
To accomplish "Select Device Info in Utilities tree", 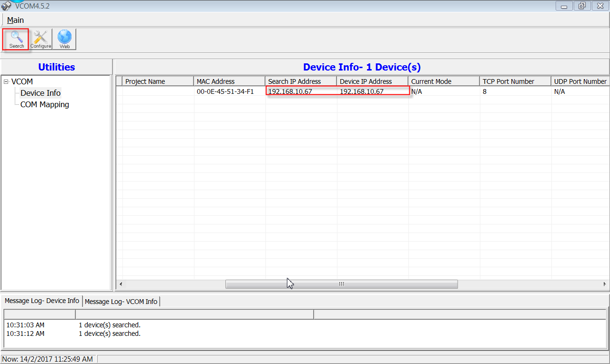I will pos(41,93).
